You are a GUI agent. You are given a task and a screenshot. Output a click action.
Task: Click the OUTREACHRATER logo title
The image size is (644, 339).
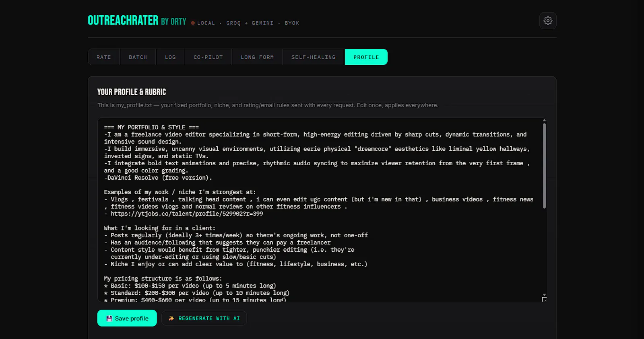point(123,21)
